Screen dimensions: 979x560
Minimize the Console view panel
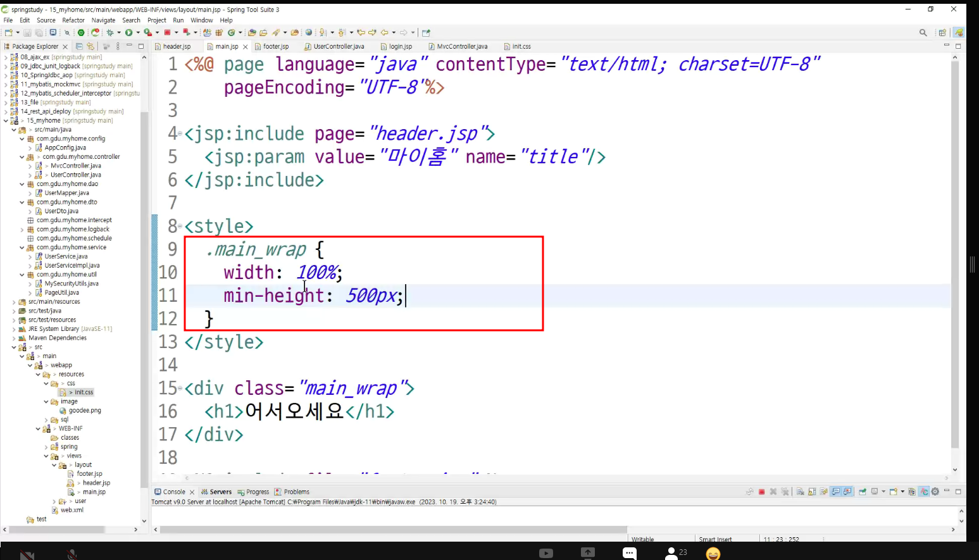[x=947, y=491]
